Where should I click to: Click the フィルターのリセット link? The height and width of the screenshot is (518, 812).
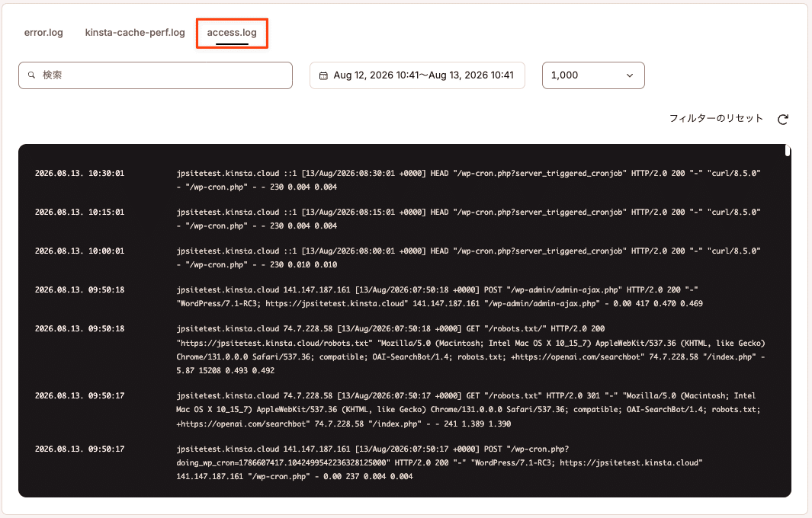[x=716, y=119]
